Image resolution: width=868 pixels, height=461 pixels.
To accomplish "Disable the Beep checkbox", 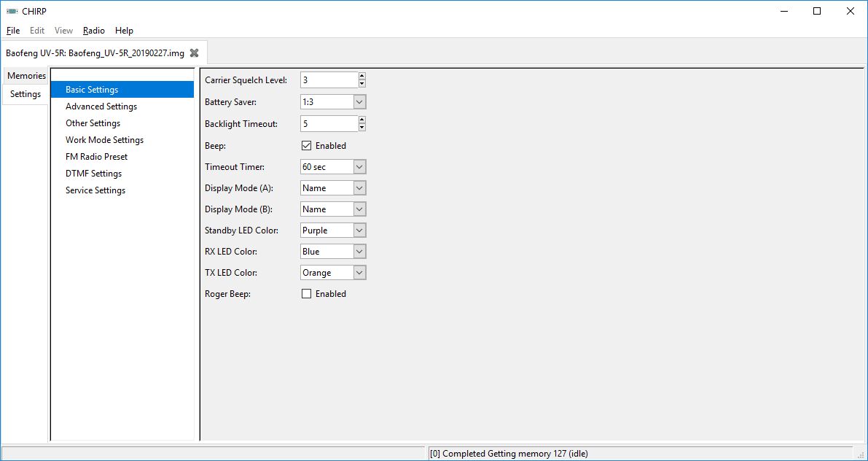I will (306, 146).
